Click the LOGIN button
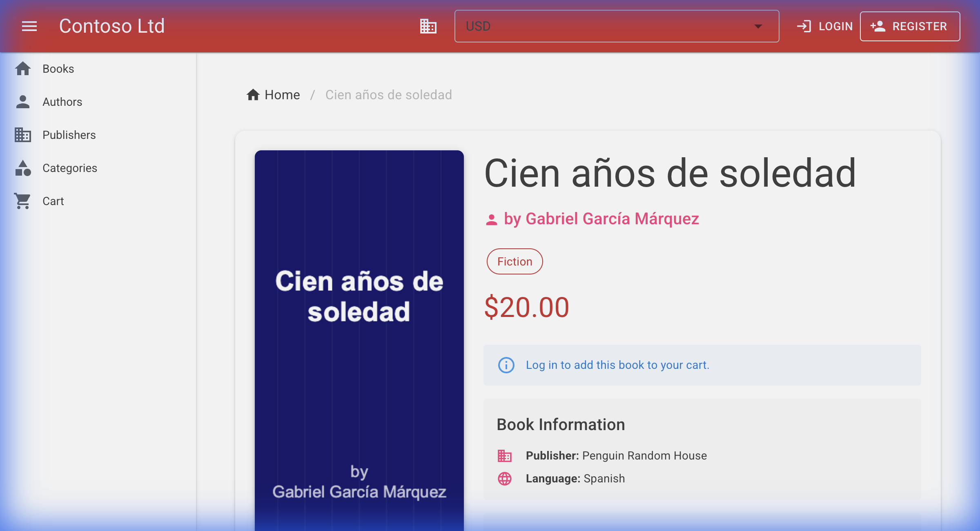This screenshot has width=980, height=531. point(825,26)
